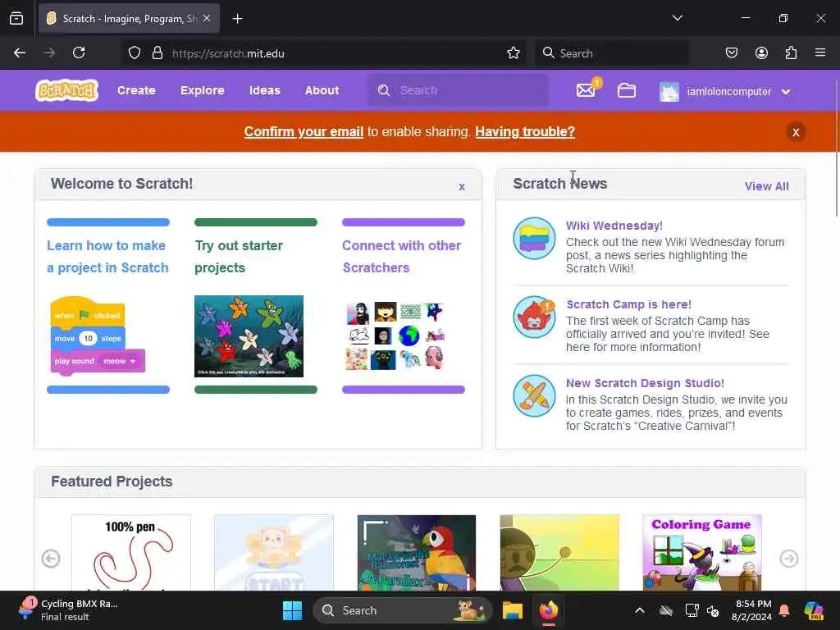The height and width of the screenshot is (630, 840).
Task: Go back with the browser back arrow
Action: (x=20, y=52)
